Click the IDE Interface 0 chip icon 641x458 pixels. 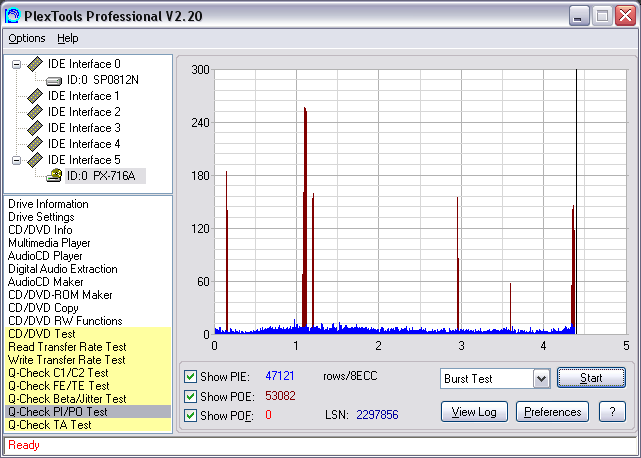pyautogui.click(x=35, y=64)
